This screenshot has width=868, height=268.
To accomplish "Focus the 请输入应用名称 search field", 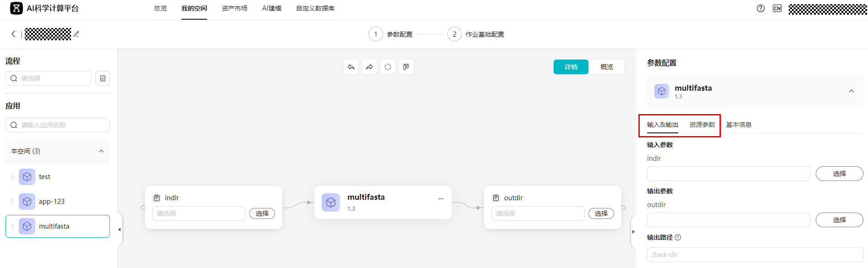I will click(58, 125).
